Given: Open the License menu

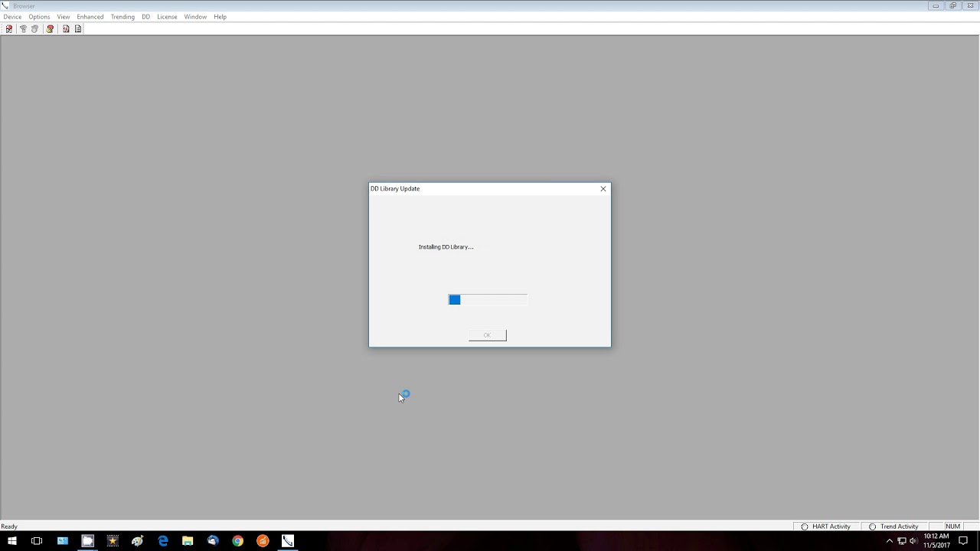Looking at the screenshot, I should click(167, 17).
